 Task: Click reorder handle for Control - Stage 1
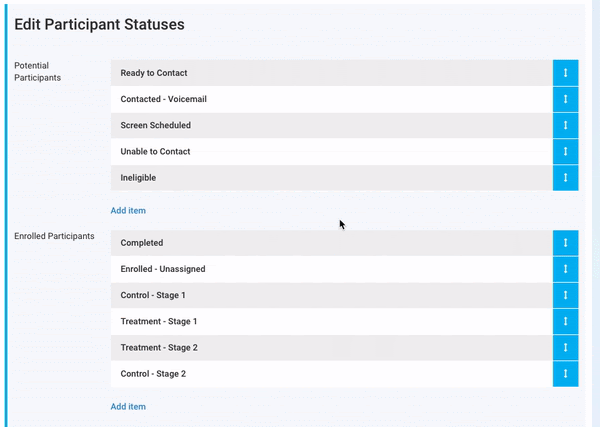(565, 295)
